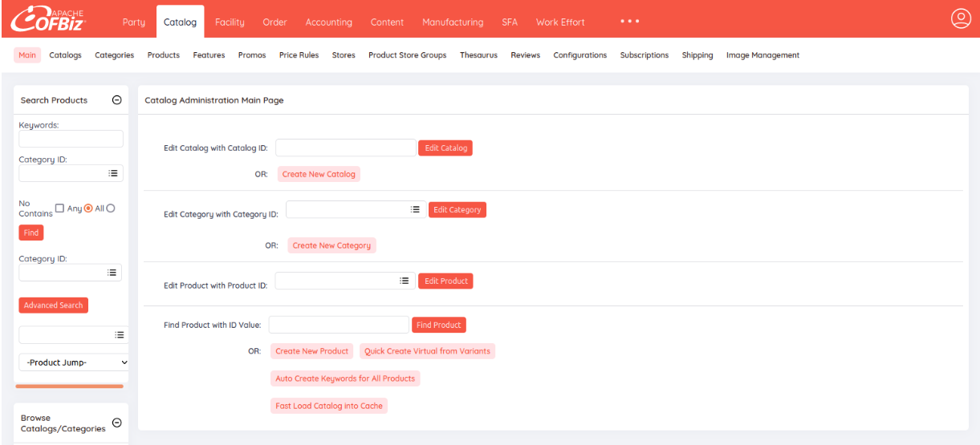Open the Thesaurus submenu
Screen dimensions: 980x445
click(x=478, y=55)
